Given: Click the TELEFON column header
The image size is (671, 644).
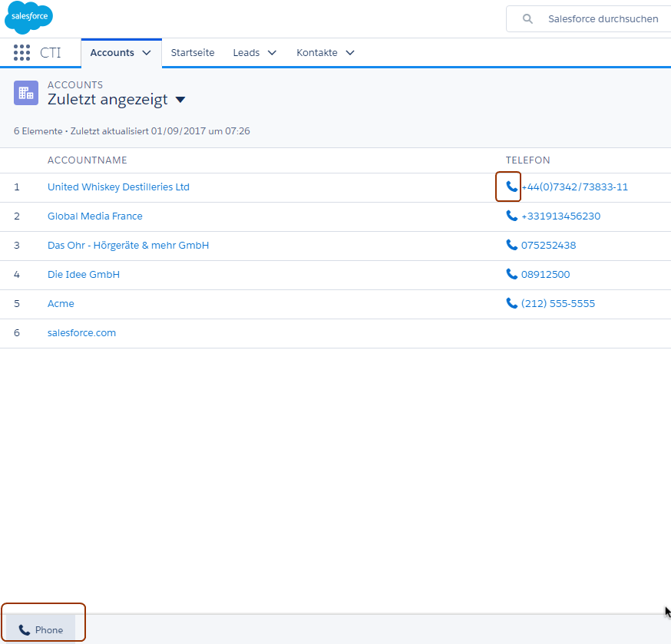Looking at the screenshot, I should coord(527,160).
